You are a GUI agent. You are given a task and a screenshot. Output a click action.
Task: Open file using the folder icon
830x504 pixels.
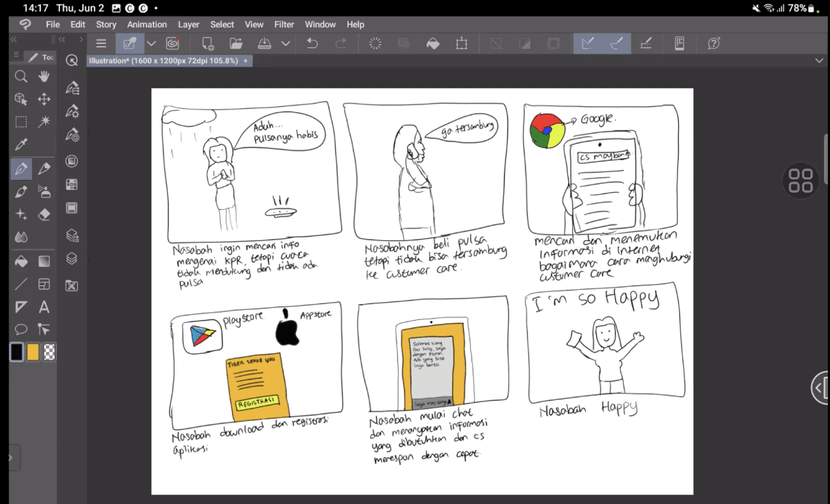point(236,43)
